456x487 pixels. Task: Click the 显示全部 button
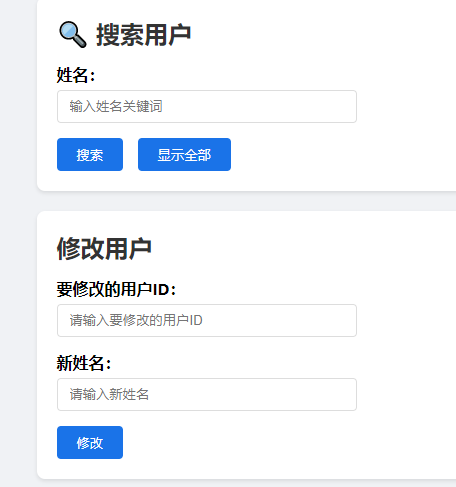[184, 155]
